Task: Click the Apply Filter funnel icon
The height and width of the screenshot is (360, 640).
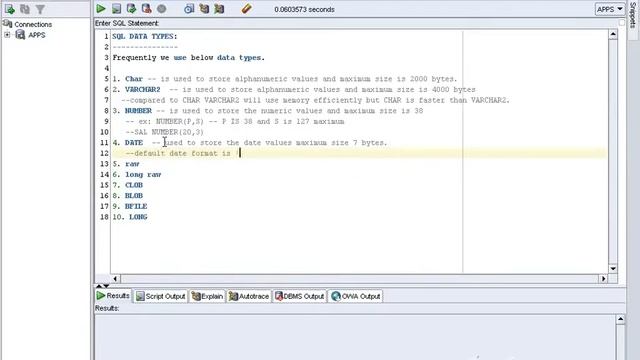Action: click(x=40, y=9)
